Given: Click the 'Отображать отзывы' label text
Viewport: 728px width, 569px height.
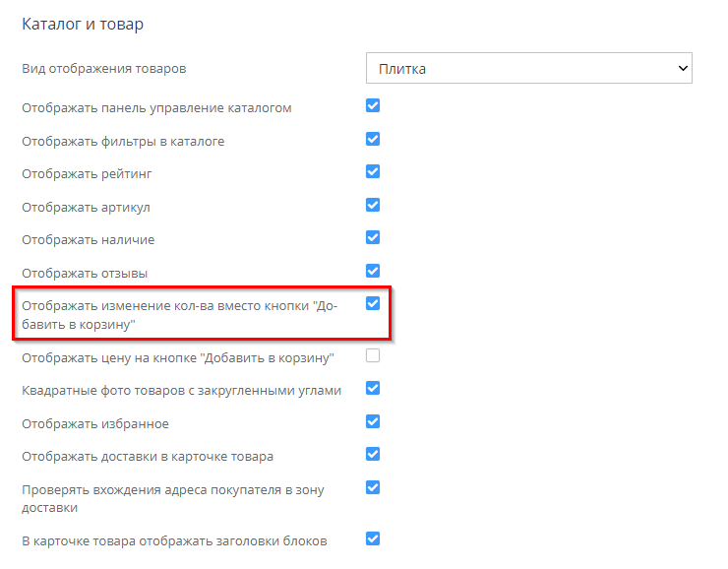Looking at the screenshot, I should [x=85, y=273].
